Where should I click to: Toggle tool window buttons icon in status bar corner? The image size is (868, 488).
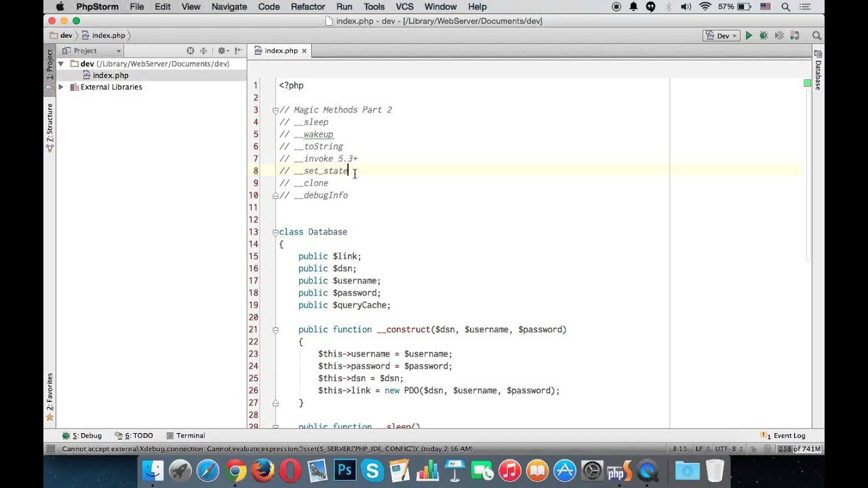pyautogui.click(x=50, y=449)
